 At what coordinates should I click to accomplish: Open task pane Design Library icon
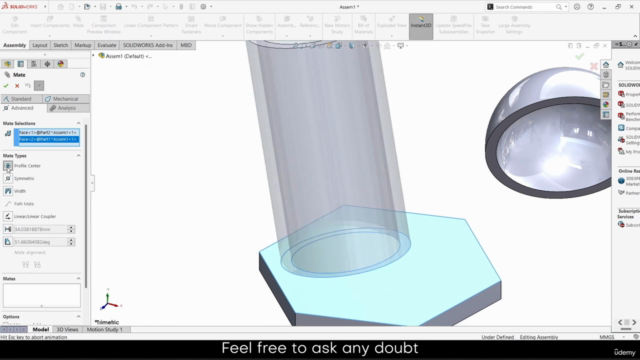[x=606, y=75]
